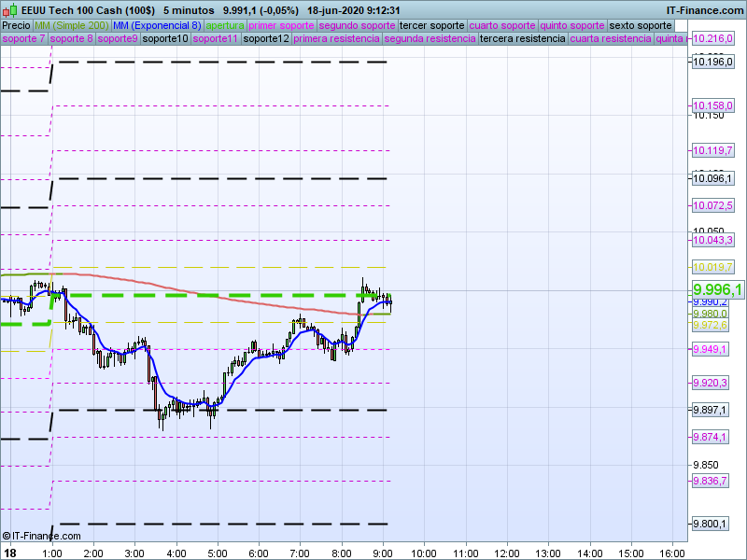Select the tercera resistencia label

pos(522,39)
